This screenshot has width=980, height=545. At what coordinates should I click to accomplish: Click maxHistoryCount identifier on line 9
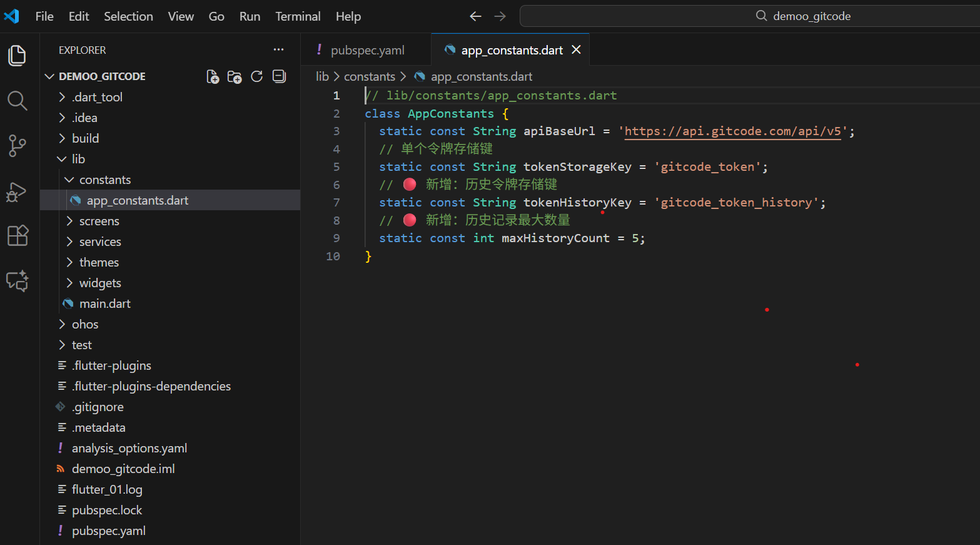(555, 238)
